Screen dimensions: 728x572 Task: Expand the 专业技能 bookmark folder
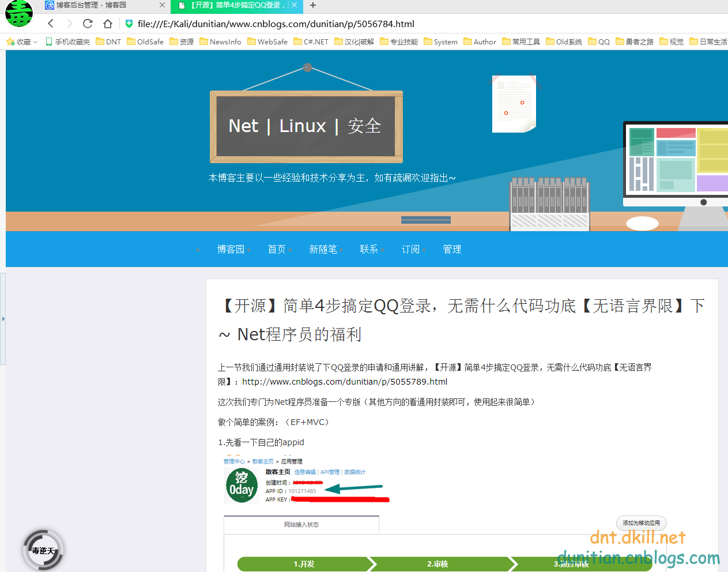[399, 42]
